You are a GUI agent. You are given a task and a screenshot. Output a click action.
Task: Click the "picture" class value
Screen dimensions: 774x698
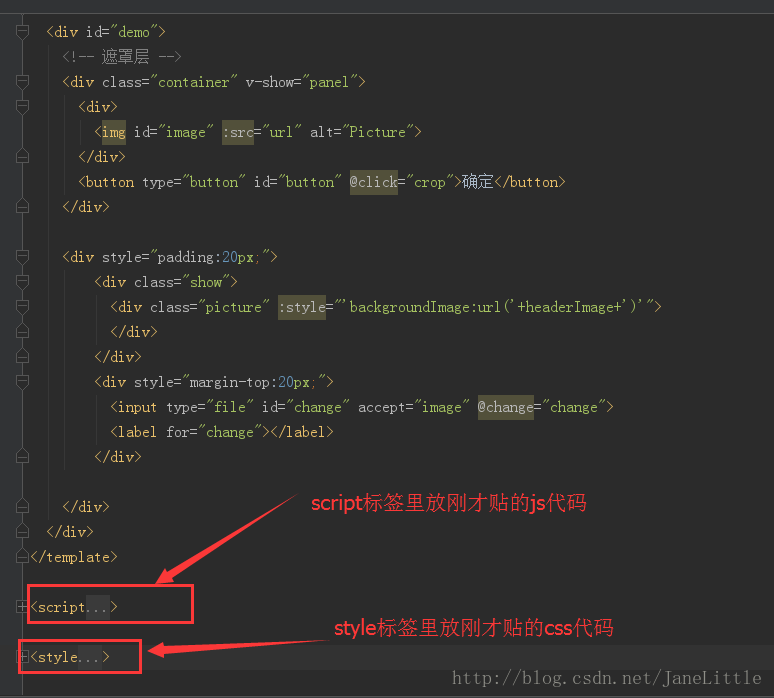tap(233, 307)
